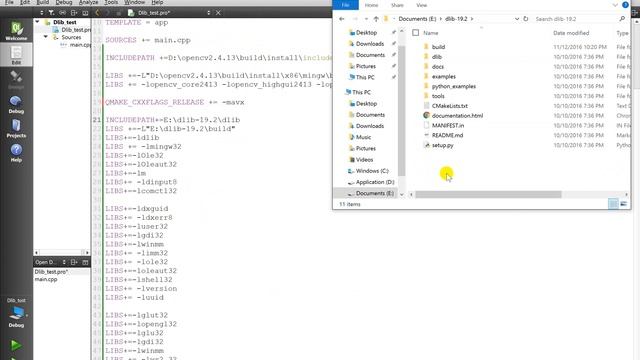Open Music folder in navigation pane
The height and width of the screenshot is (360, 640).
(x=363, y=137)
